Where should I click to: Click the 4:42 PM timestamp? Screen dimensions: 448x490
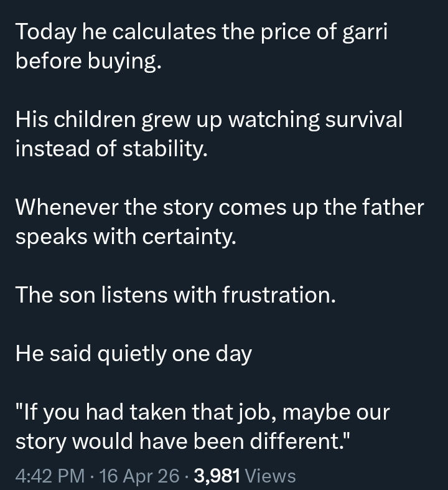[49, 476]
